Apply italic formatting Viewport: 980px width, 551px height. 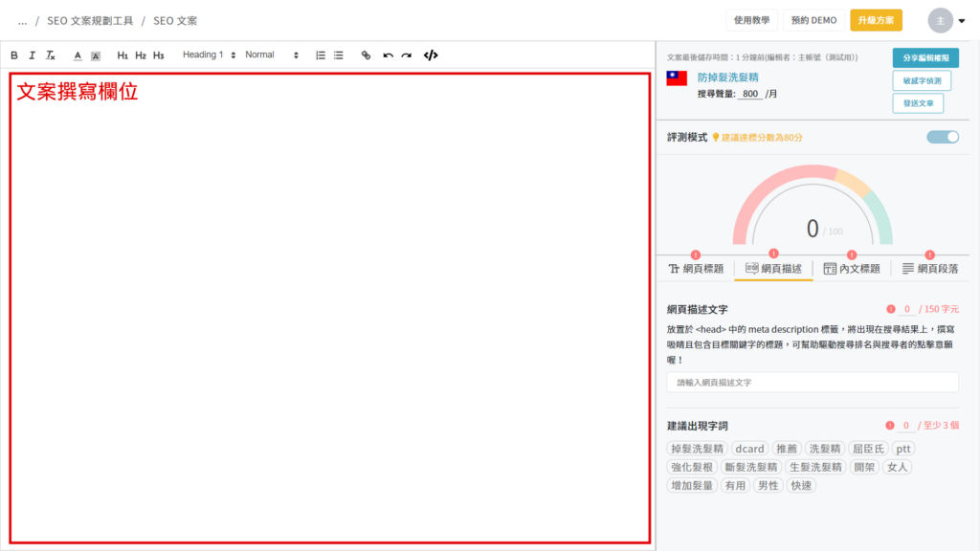[33, 55]
